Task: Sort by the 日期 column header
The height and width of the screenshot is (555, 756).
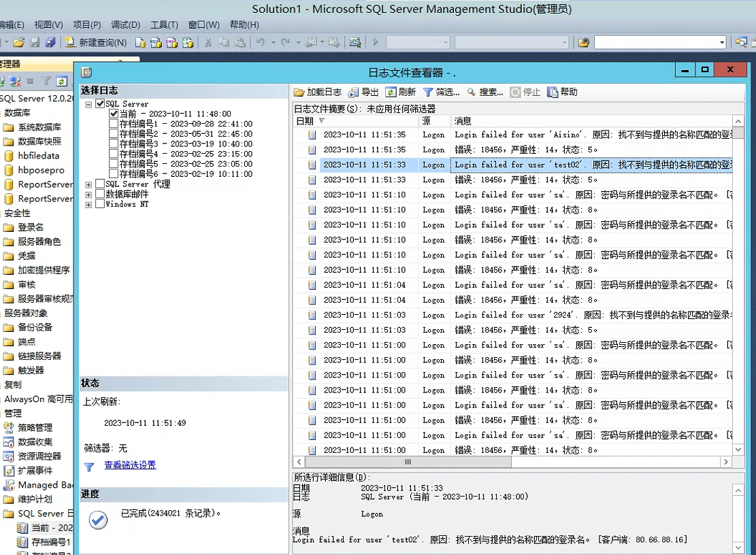Action: point(305,121)
